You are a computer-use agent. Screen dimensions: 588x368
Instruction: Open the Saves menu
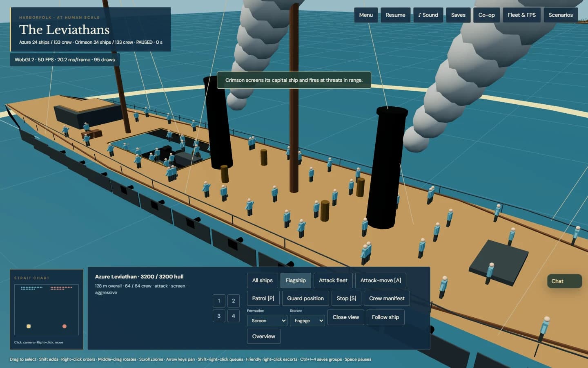[458, 15]
